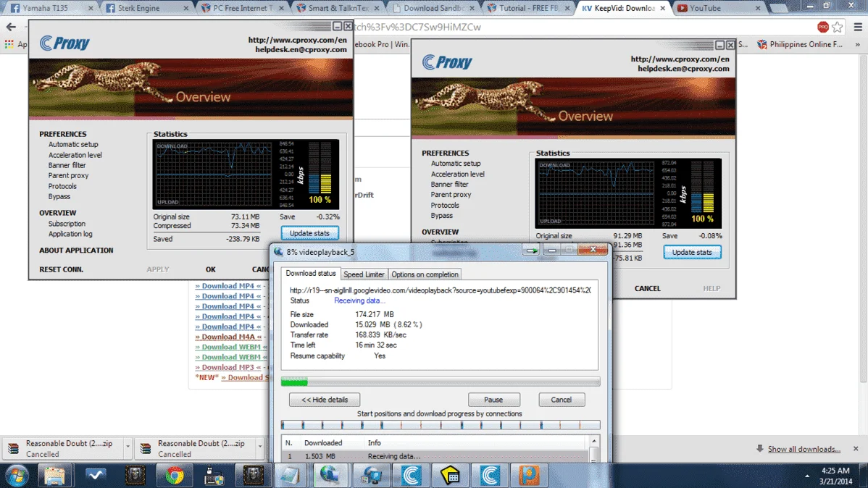Click RESET CONN. in the left CProxy window

[x=61, y=269]
